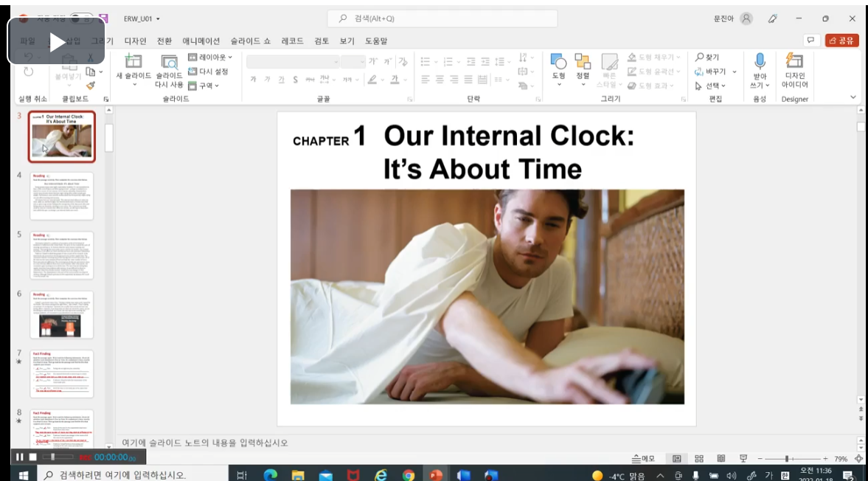Screen dimensions: 868x481
Task: Open the Select (선택) dropdown in editing group
Action: [710, 86]
